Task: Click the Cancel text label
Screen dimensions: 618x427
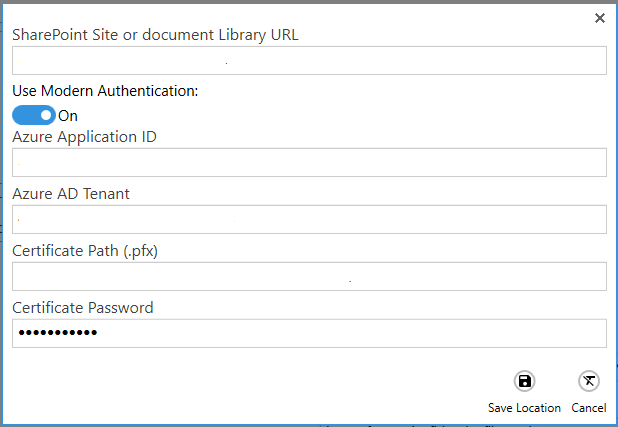Action: pos(589,408)
